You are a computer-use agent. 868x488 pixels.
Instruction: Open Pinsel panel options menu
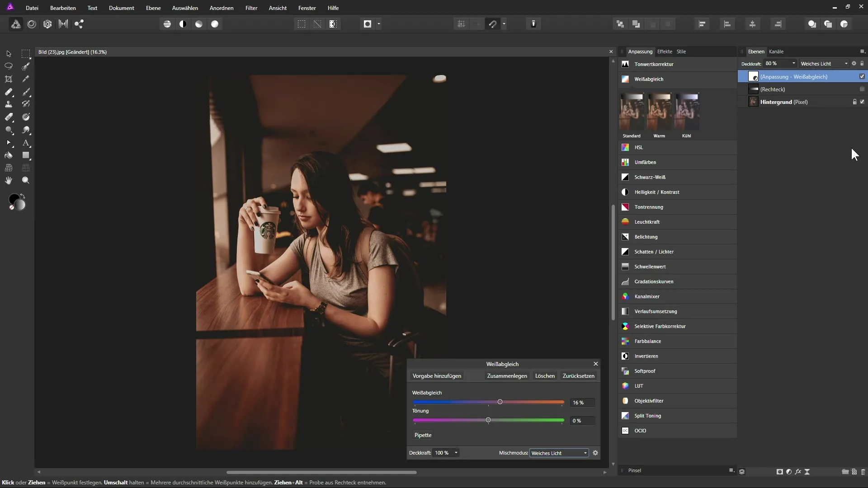point(731,470)
